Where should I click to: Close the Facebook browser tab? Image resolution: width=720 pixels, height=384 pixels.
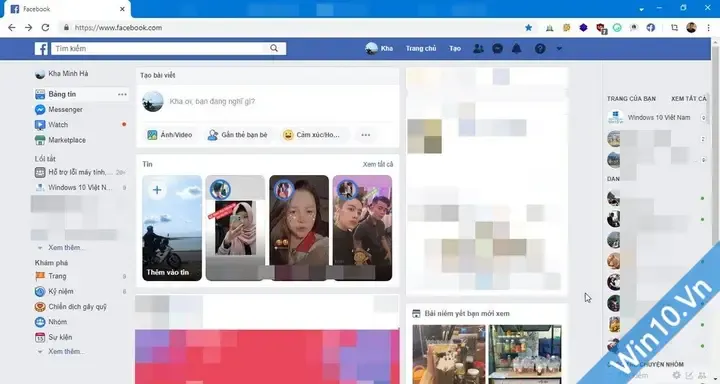(x=122, y=9)
